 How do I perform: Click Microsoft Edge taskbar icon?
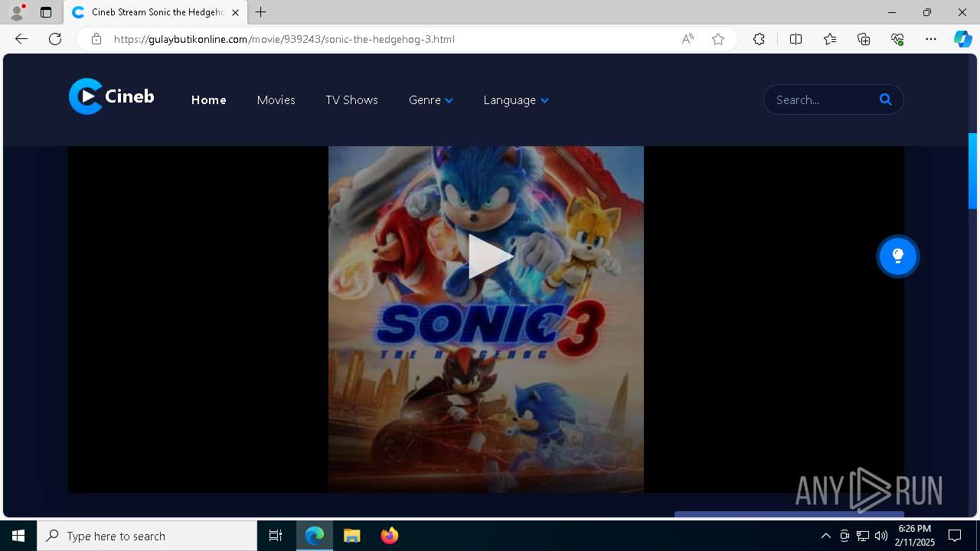pyautogui.click(x=315, y=536)
